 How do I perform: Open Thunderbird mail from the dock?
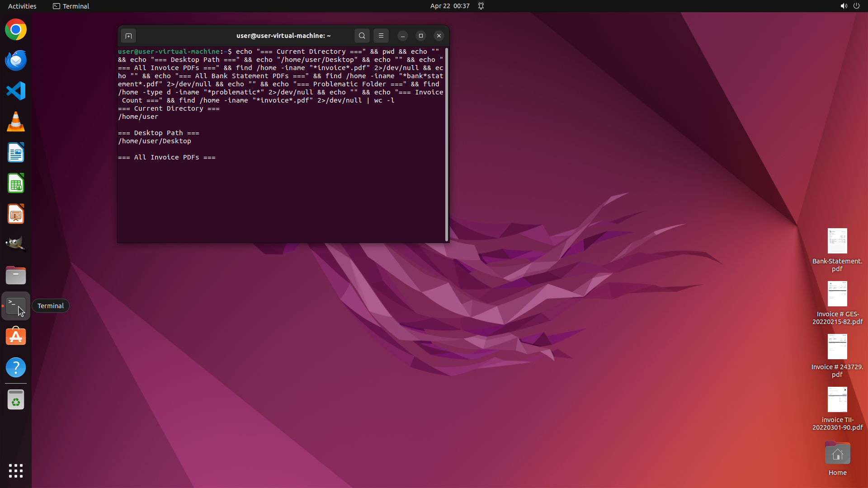point(16,61)
